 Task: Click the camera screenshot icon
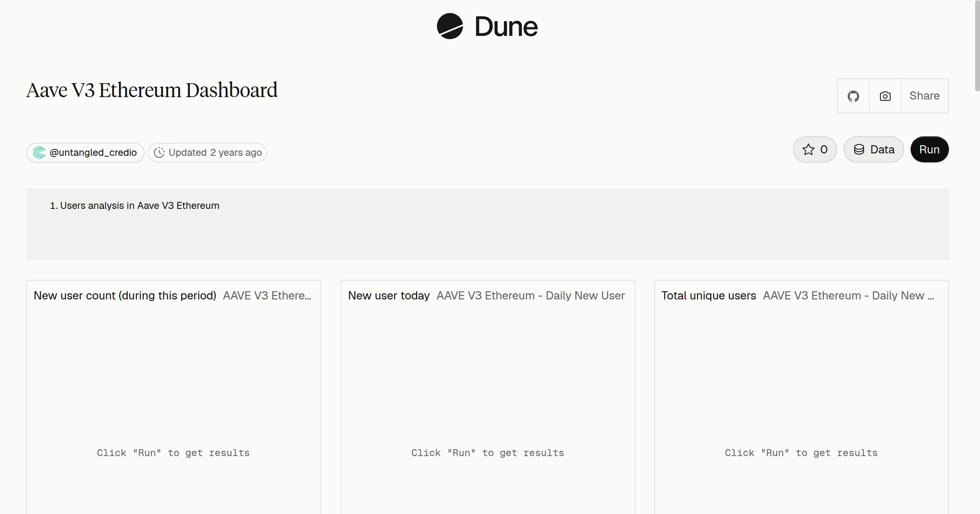tap(885, 96)
